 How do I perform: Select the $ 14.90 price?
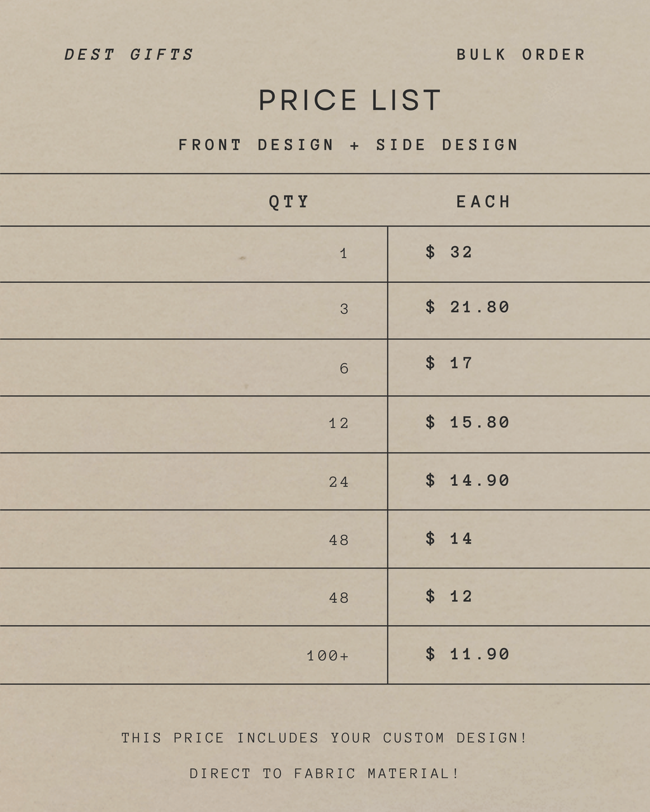[468, 481]
